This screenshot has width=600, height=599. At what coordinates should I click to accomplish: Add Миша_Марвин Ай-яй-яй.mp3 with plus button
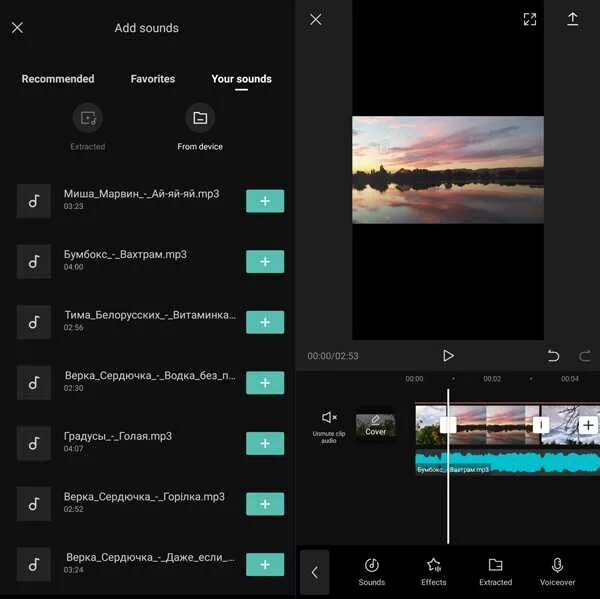tap(265, 201)
